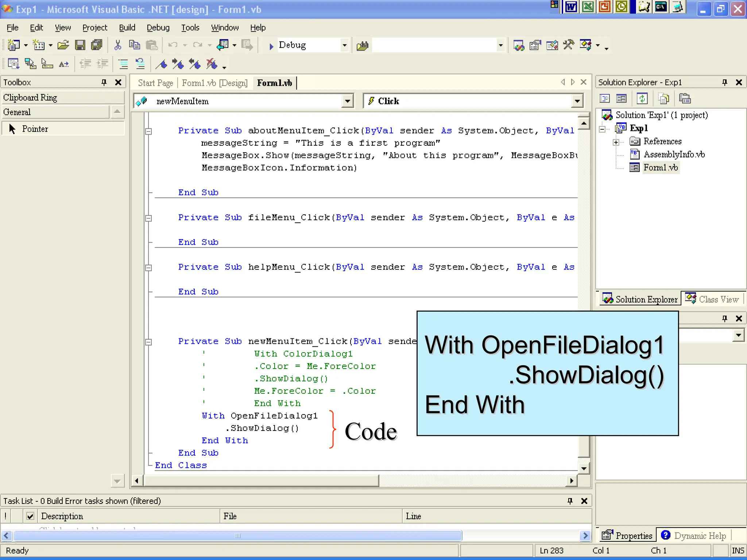Click the Toolbox scroll-up arrow button
This screenshot has width=747, height=560.
117,112
